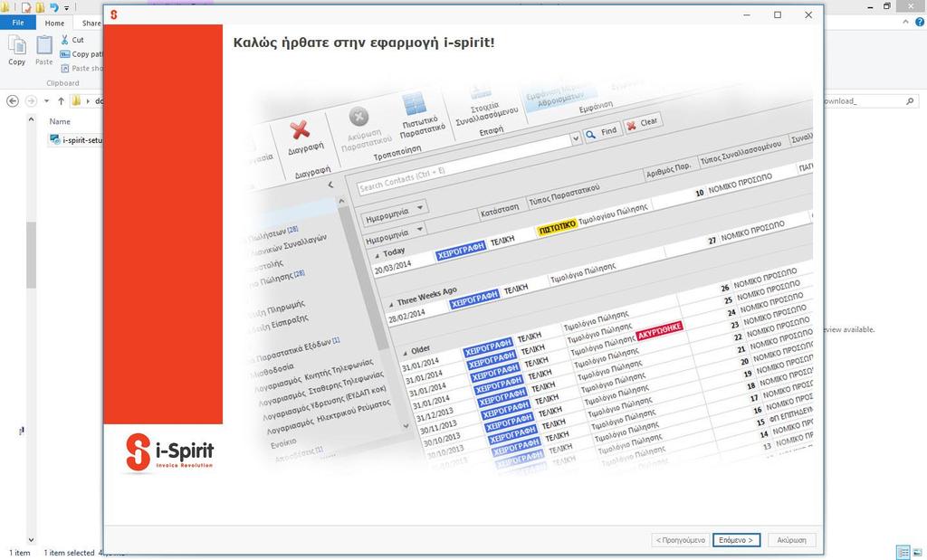Click the navigation pane scroll-up arrow
This screenshot has height=560, width=927.
[x=32, y=119]
